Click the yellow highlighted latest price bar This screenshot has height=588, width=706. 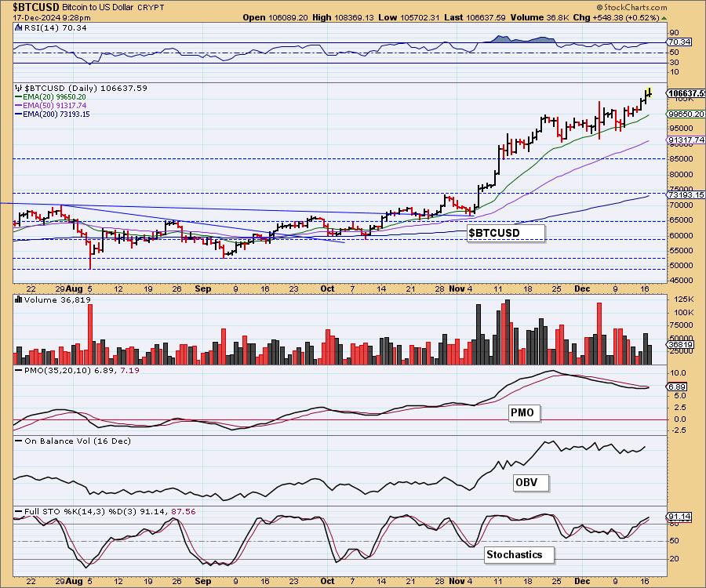[x=649, y=92]
